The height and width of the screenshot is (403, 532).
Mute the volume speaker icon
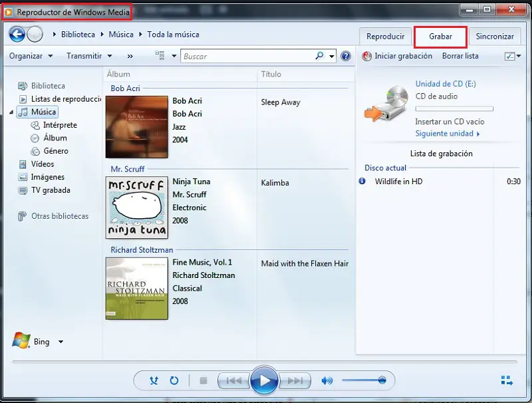327,381
